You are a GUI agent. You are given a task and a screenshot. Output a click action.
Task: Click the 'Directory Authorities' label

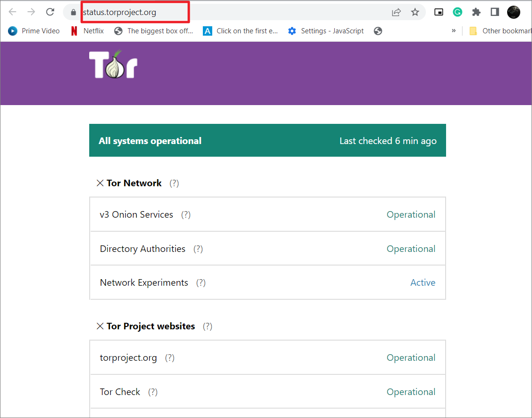pos(142,249)
